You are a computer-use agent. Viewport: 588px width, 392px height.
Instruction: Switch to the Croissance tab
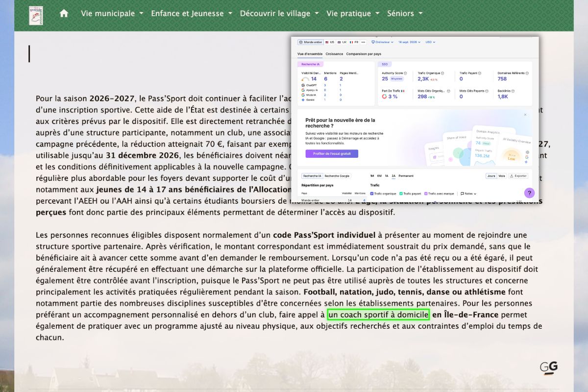(334, 54)
